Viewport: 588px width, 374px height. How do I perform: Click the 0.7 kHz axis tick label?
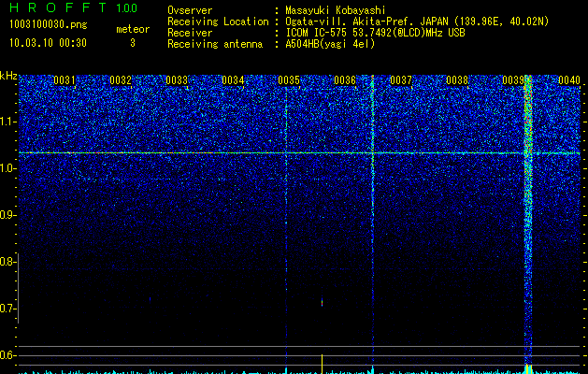(x=7, y=309)
